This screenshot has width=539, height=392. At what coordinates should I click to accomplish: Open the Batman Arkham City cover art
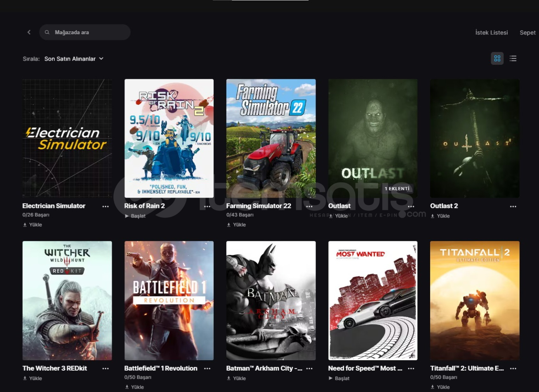coord(271,300)
